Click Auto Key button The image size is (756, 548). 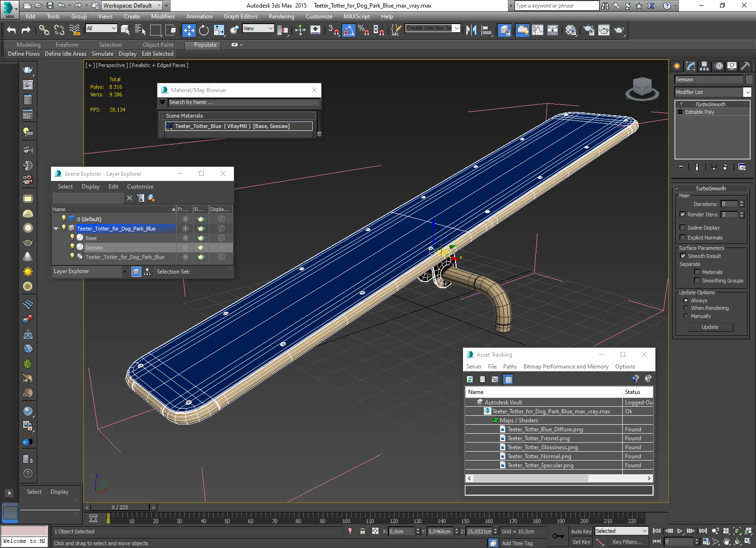[x=581, y=531]
